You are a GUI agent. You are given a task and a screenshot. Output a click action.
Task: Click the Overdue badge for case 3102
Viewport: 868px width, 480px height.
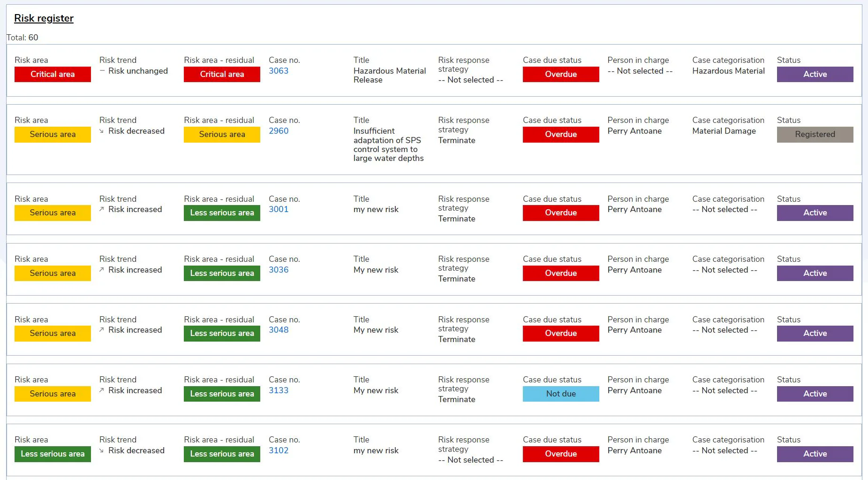[x=561, y=454]
